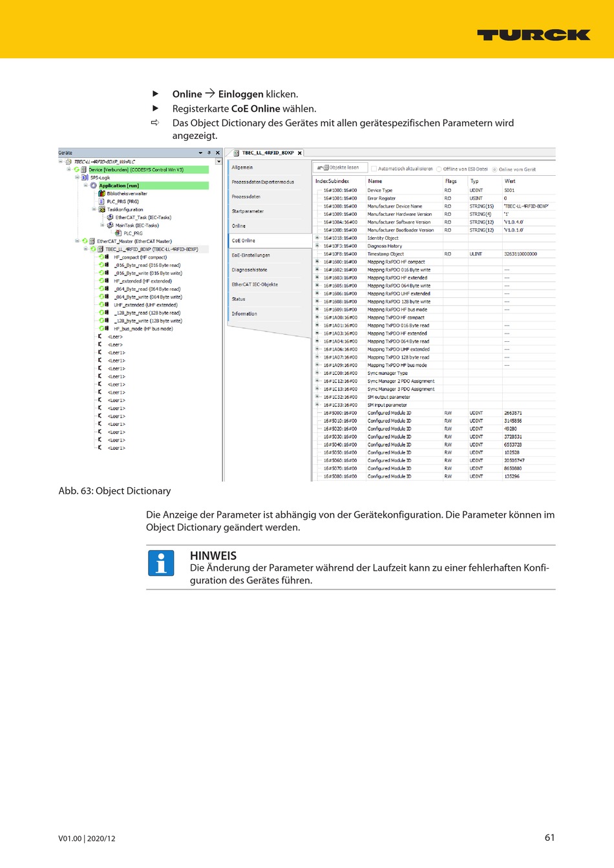
Task: Click the Sync manager Type row 16#1C00
Action: pos(434,374)
